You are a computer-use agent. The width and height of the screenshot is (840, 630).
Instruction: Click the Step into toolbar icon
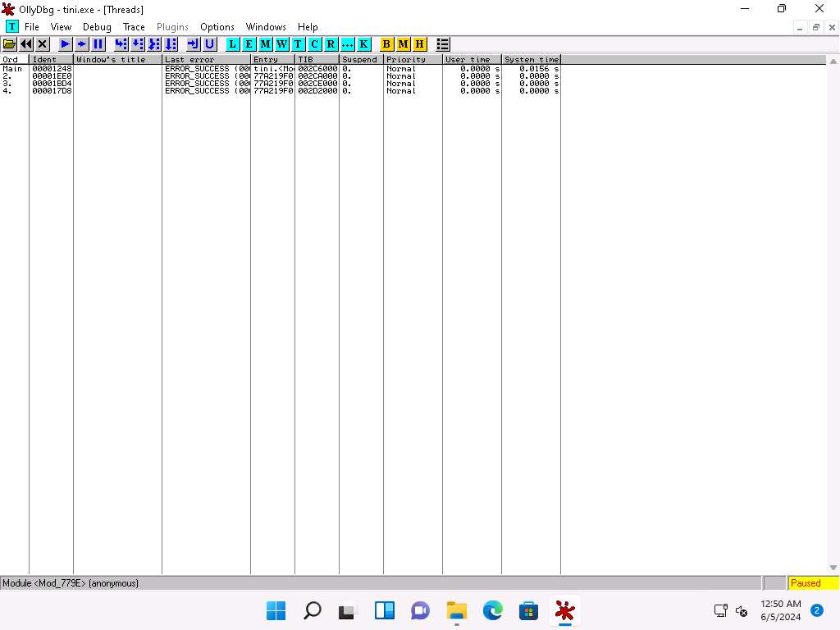[x=121, y=43]
